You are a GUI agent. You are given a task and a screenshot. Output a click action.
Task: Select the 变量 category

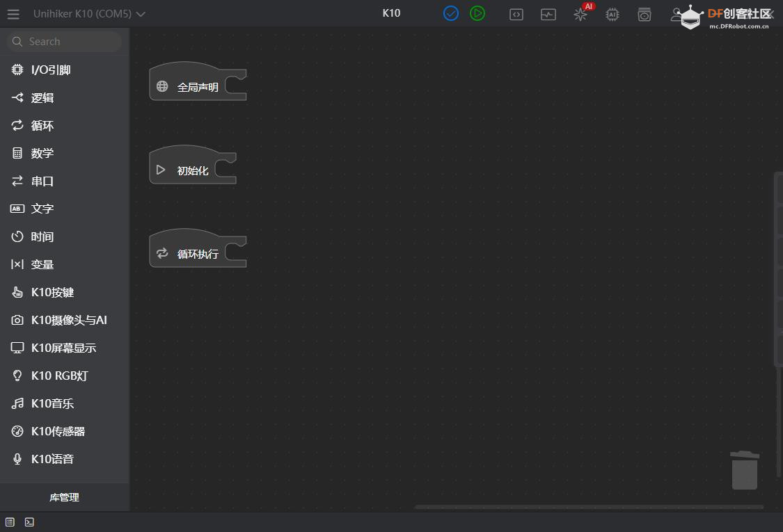pyautogui.click(x=65, y=264)
